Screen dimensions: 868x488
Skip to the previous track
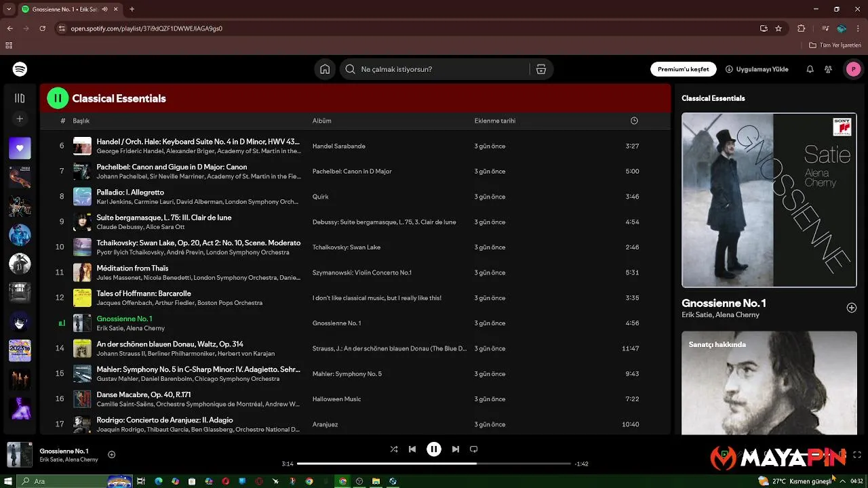412,449
